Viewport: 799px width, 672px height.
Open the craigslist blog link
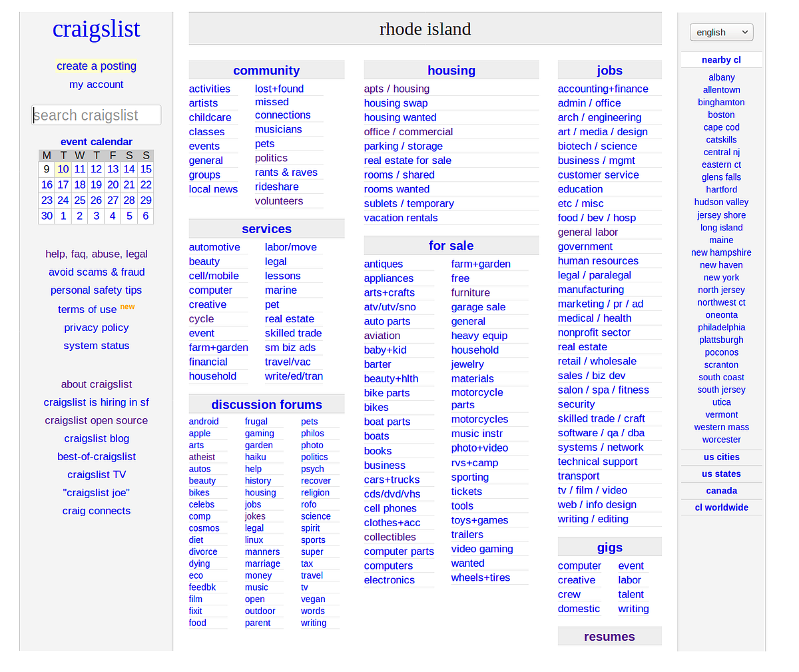(97, 438)
